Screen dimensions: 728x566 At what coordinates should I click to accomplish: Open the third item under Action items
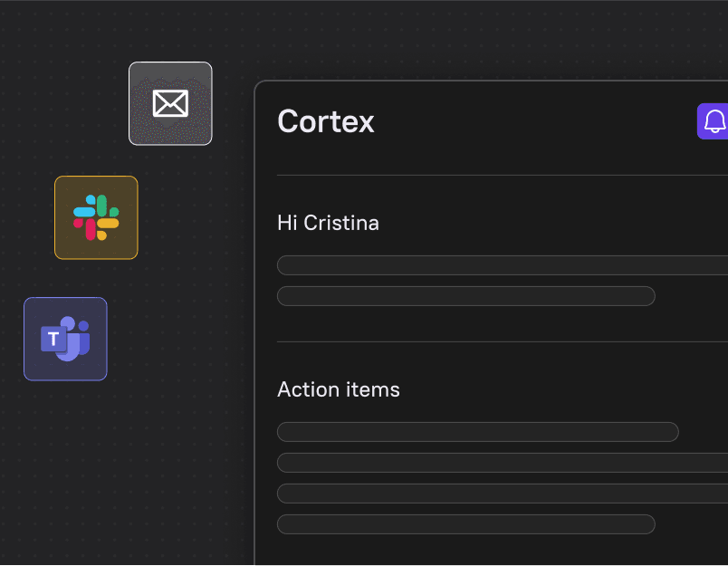coord(503,494)
